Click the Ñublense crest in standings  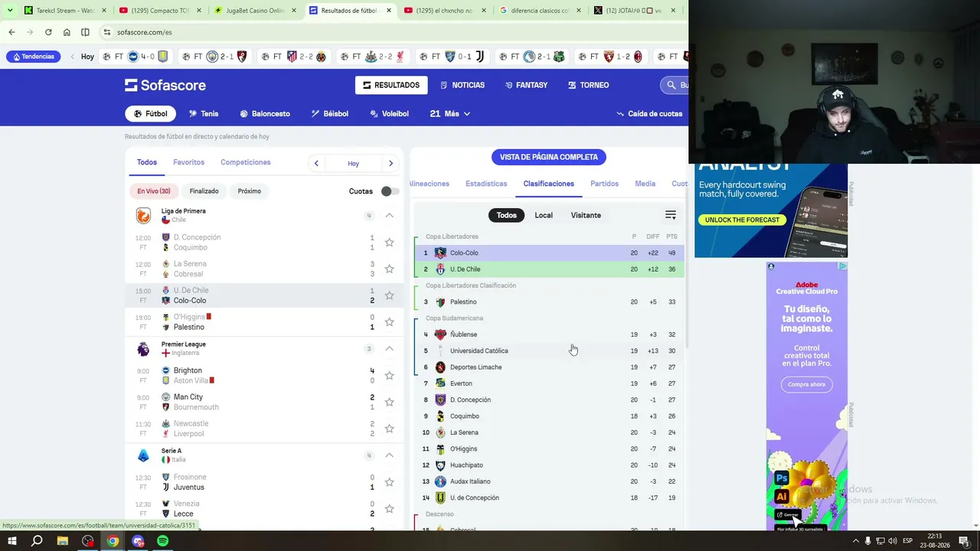pos(440,334)
